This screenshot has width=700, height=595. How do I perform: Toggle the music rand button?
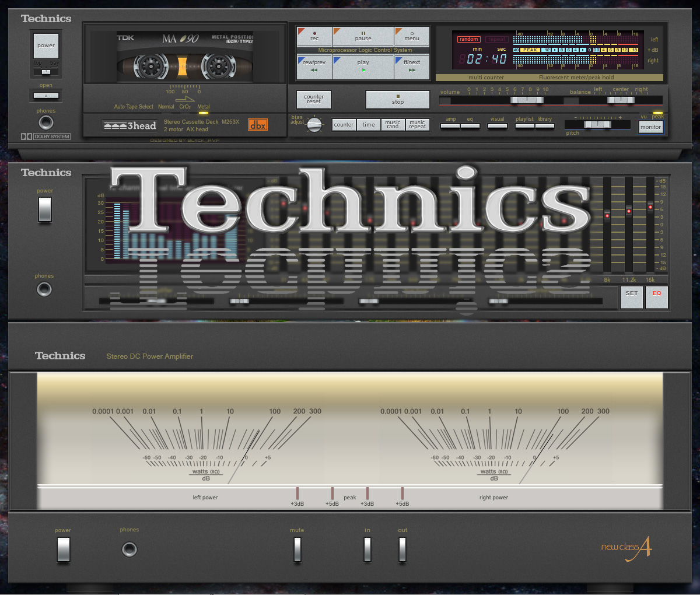[x=393, y=124]
